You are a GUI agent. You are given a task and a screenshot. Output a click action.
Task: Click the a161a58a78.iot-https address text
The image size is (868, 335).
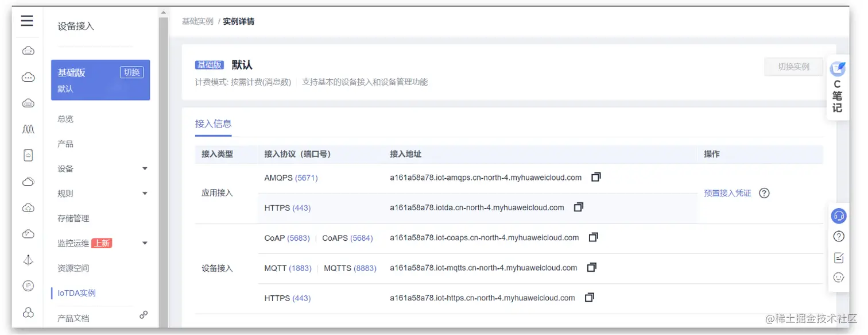(482, 298)
